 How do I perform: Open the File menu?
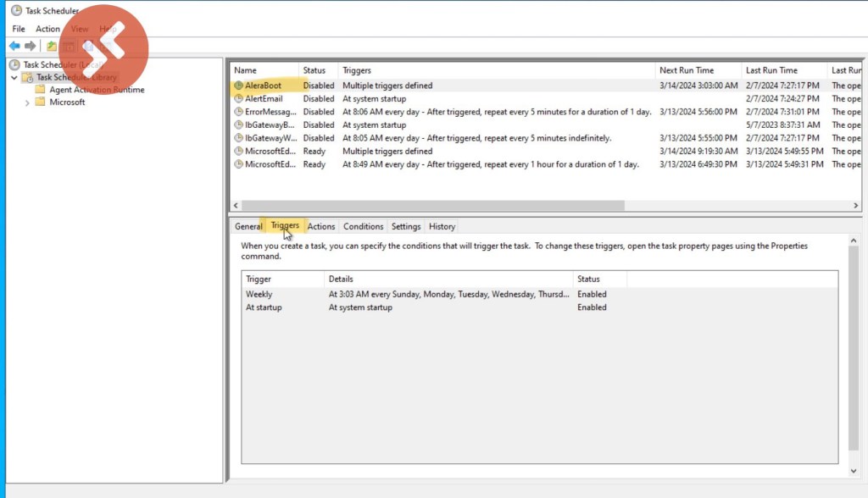click(19, 29)
